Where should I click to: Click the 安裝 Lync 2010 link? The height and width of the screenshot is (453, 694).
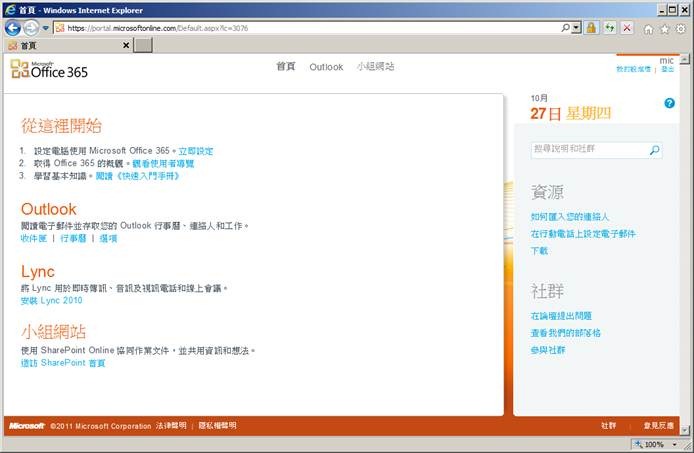point(51,301)
